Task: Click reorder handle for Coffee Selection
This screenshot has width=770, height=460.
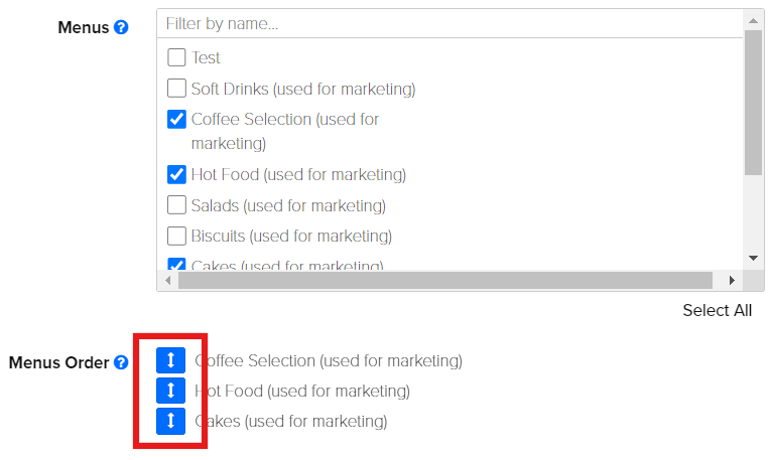Action: pyautogui.click(x=170, y=360)
